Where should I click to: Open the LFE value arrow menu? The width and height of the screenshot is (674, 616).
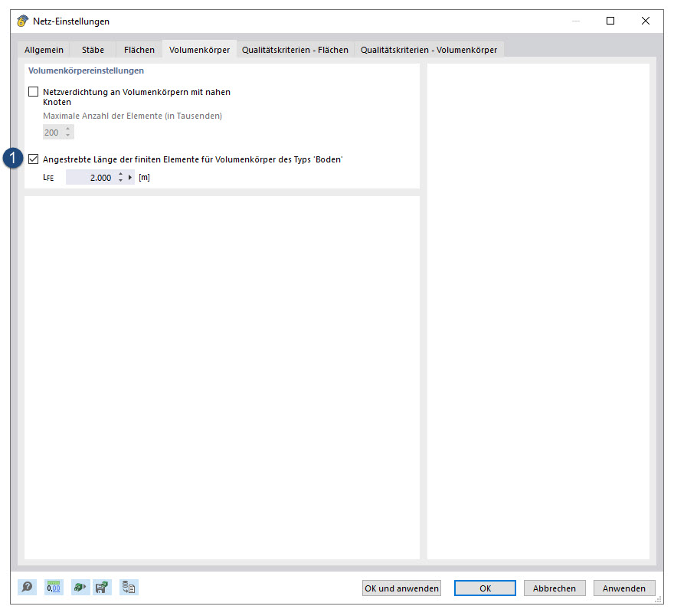[130, 177]
